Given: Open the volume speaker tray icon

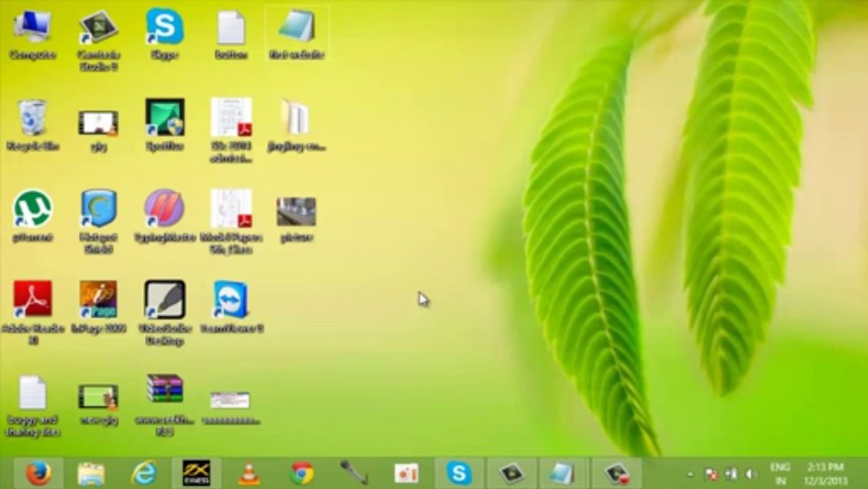Looking at the screenshot, I should pos(751,474).
